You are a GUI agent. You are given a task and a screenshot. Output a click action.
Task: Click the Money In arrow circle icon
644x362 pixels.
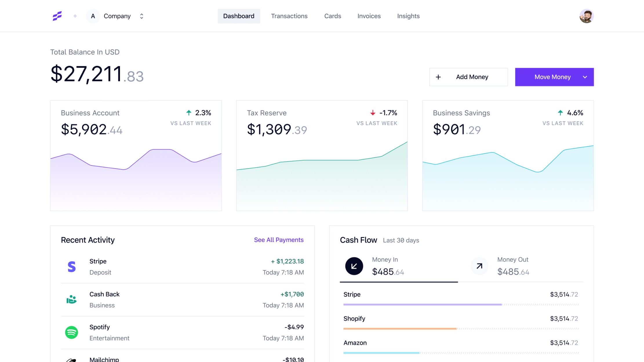click(x=354, y=266)
